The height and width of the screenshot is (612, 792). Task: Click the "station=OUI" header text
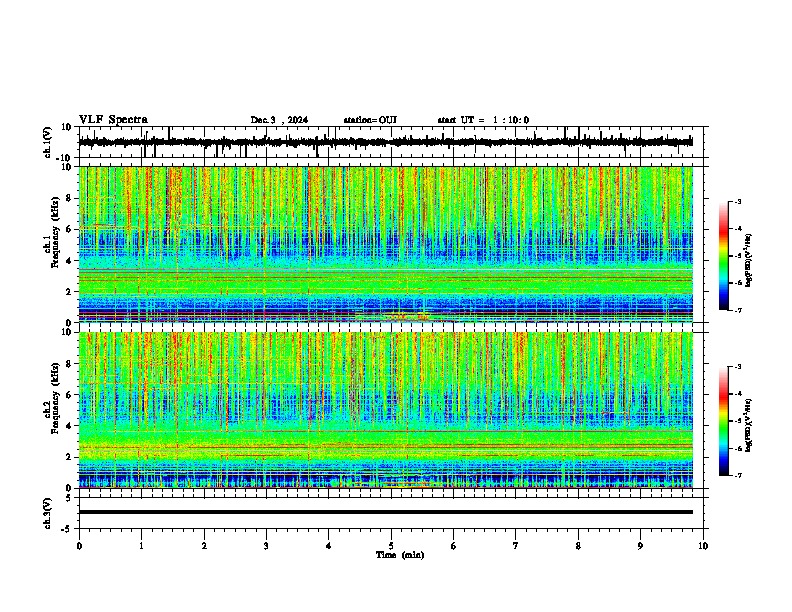coord(370,120)
